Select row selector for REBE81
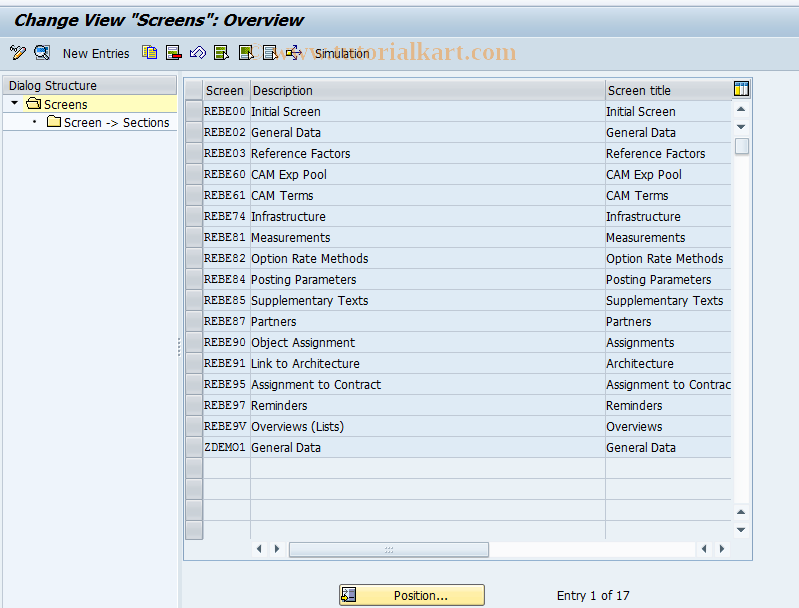Screen dimensions: 799x608 tap(194, 237)
